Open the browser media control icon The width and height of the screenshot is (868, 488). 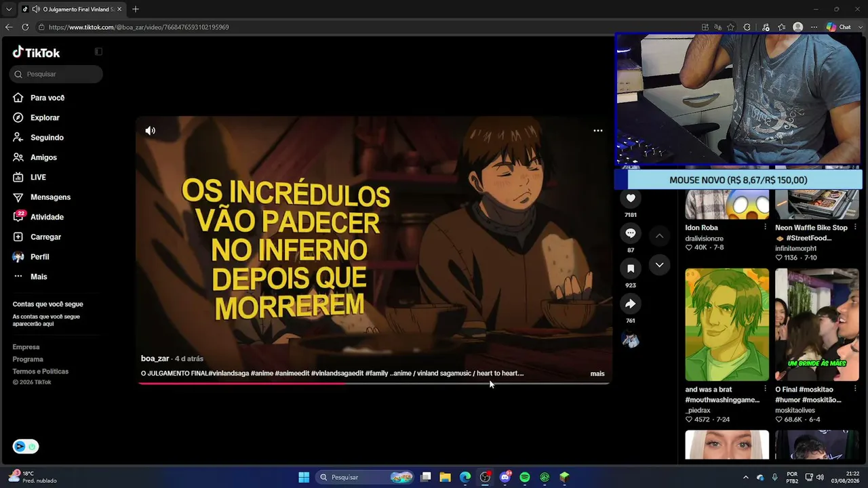coord(766,27)
